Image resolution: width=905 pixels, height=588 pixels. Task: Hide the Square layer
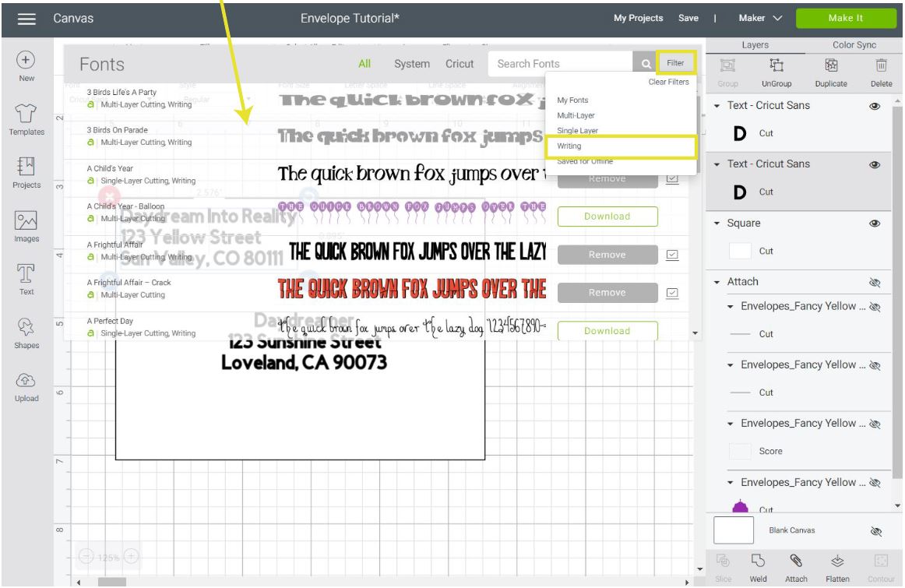coord(875,224)
